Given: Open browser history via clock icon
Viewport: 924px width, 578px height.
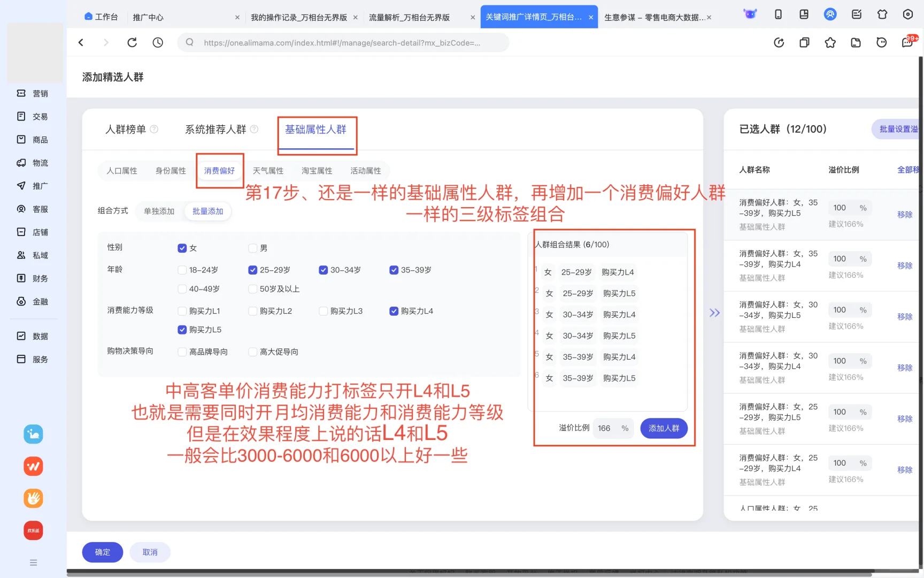Looking at the screenshot, I should pos(158,42).
